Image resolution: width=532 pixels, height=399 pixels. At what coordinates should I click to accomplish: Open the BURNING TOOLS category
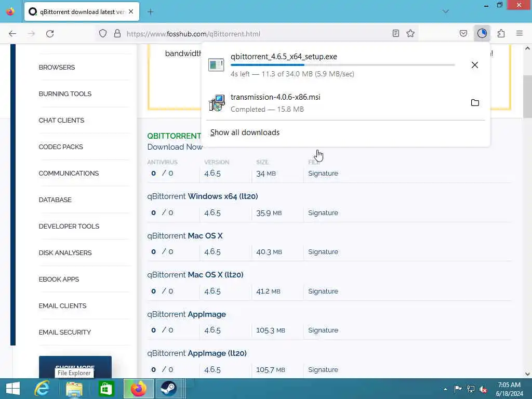(65, 94)
